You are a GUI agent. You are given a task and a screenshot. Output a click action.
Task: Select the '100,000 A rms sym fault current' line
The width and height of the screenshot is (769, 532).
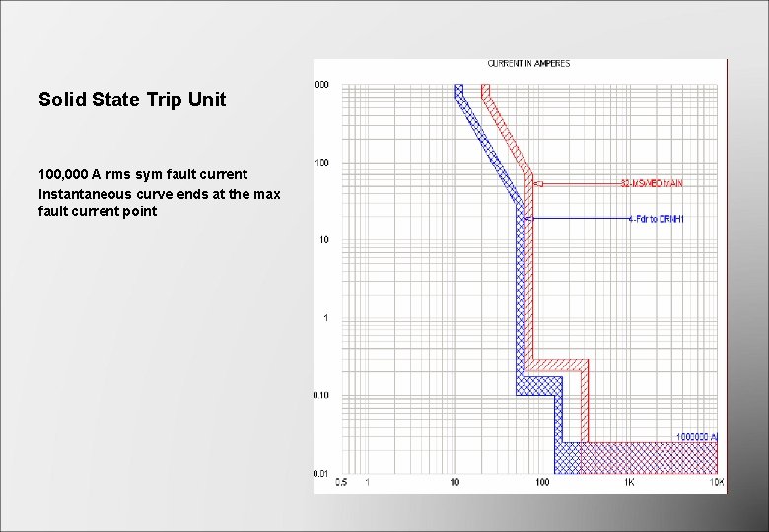143,174
